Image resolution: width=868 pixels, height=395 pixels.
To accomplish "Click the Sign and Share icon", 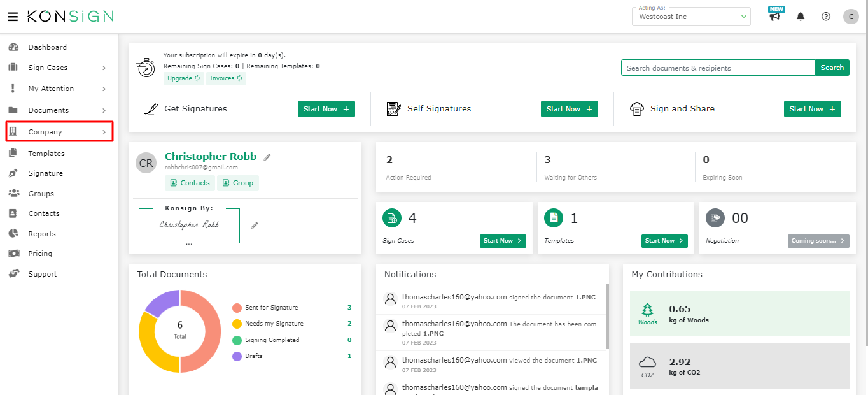I will pyautogui.click(x=636, y=108).
